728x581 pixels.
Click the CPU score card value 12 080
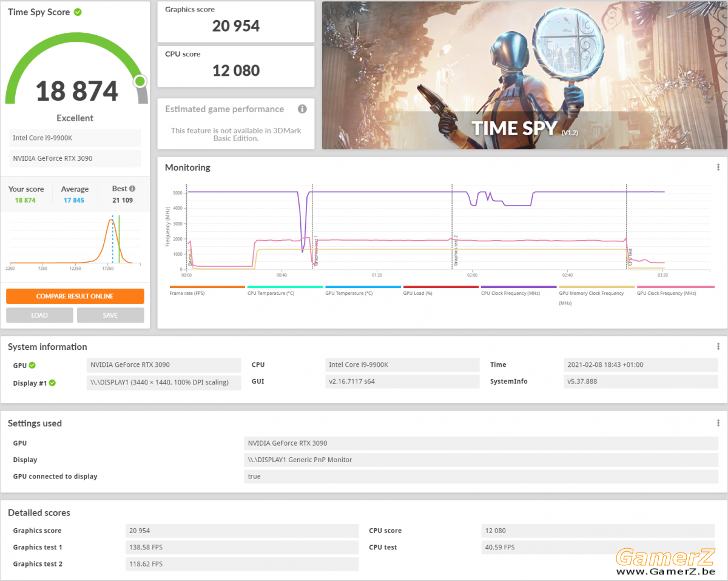point(236,70)
